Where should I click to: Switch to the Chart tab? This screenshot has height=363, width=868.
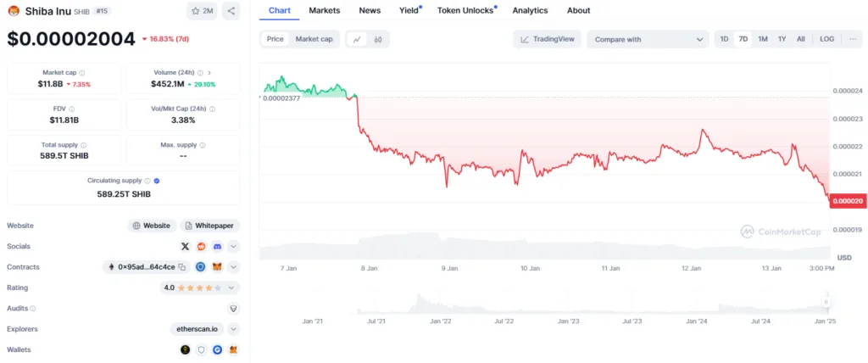click(280, 10)
